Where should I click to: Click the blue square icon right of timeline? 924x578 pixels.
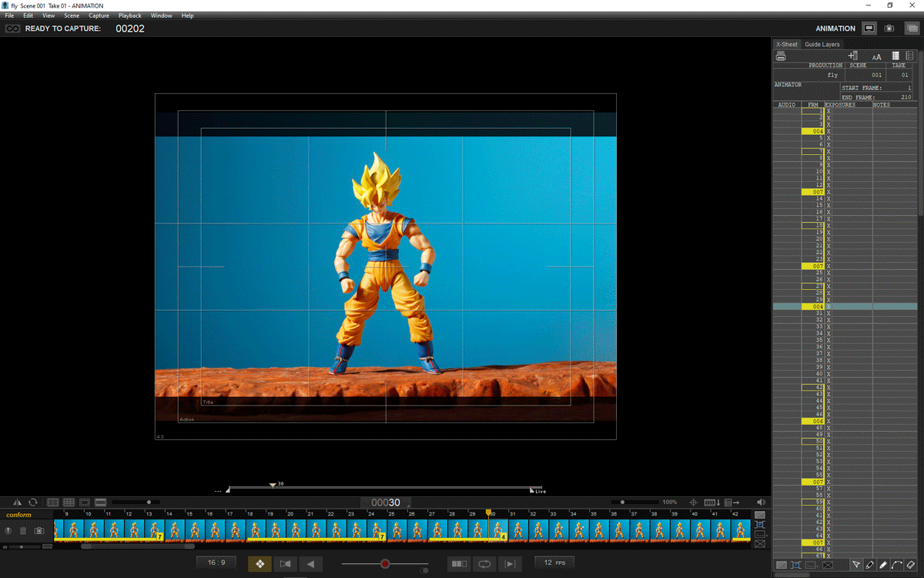[760, 525]
